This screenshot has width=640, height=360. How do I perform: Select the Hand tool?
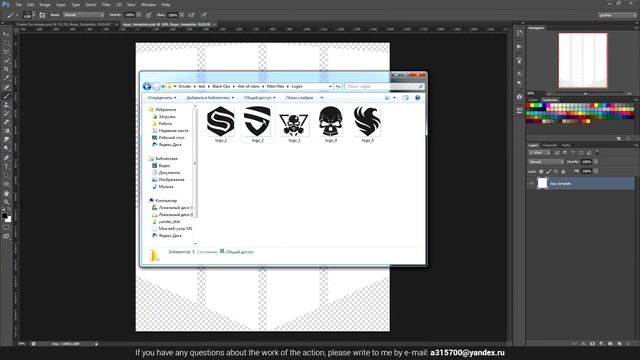pyautogui.click(x=6, y=193)
